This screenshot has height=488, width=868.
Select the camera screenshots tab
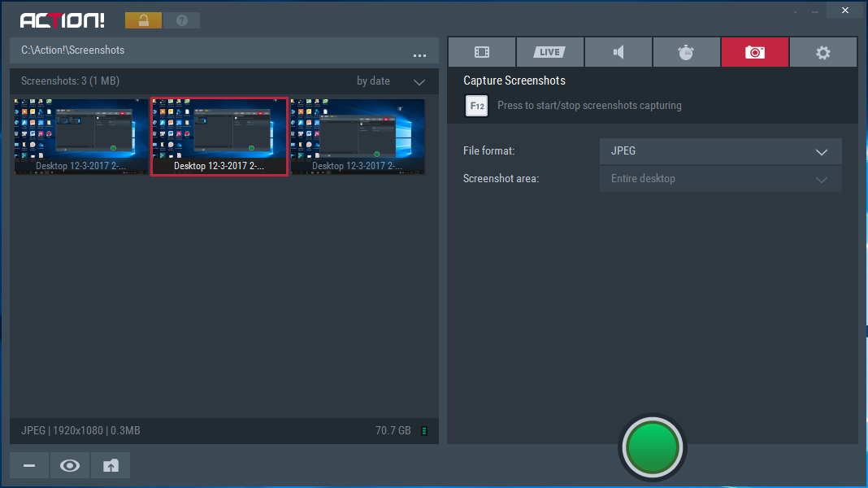tap(755, 52)
